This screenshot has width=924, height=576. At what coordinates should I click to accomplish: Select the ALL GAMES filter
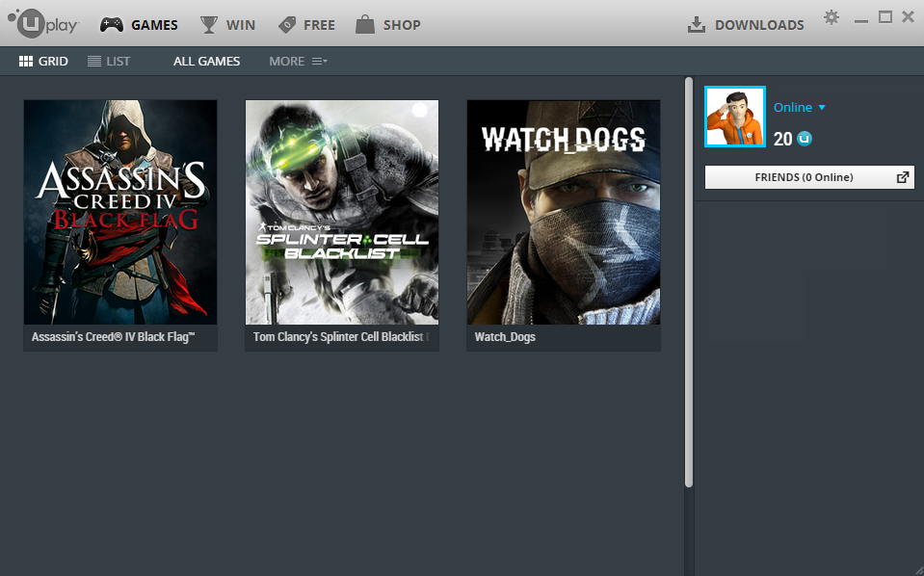click(207, 62)
